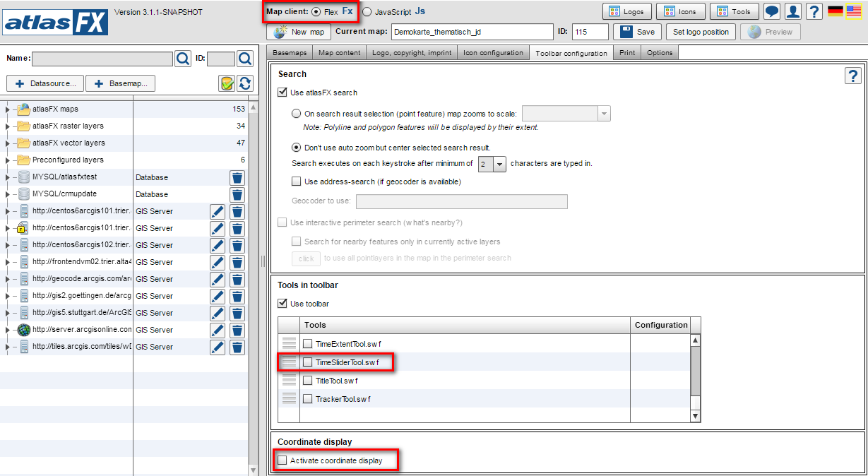Check the TimeSliderTool.swf checkbox
868x476 pixels.
click(307, 362)
